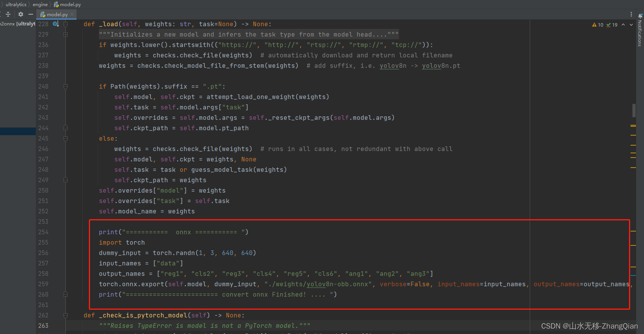This screenshot has height=334, width=644.
Task: Click the "ang3" string in output_names
Action: coord(418,274)
